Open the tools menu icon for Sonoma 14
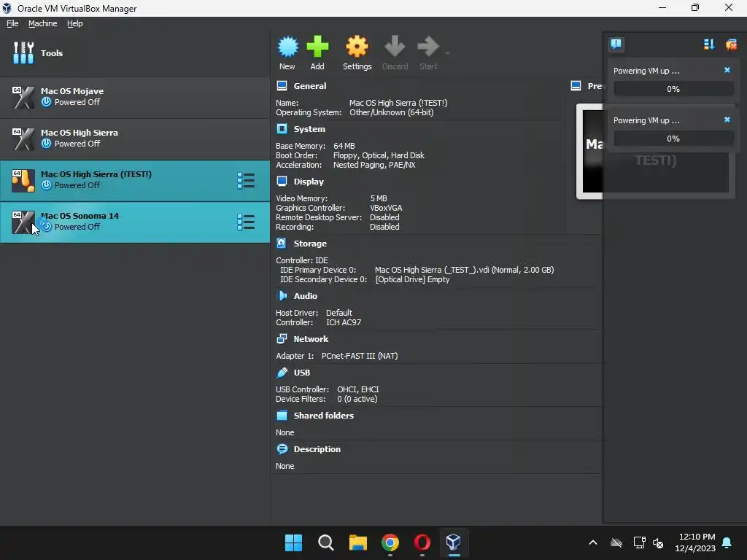Screen dimensions: 747x560 [246, 222]
